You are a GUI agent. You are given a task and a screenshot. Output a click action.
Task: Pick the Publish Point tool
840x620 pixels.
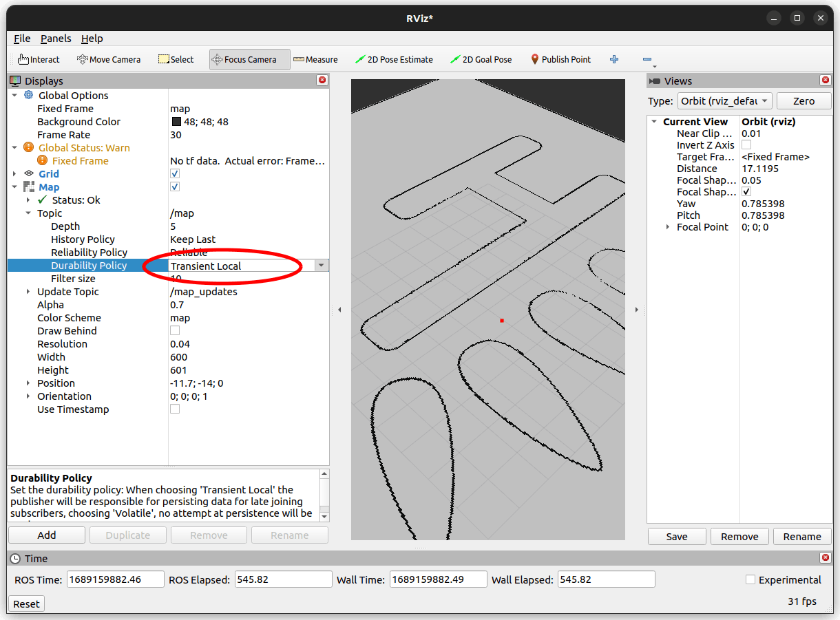pyautogui.click(x=560, y=59)
